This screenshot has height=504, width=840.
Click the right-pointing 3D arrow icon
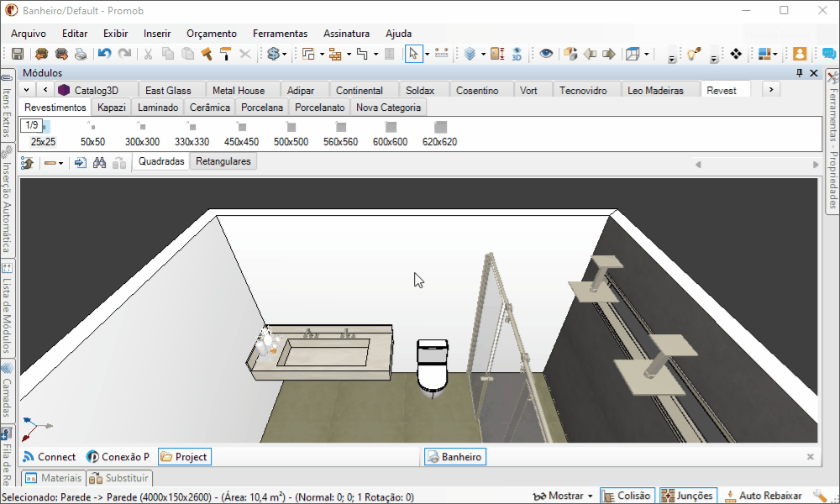(x=609, y=54)
